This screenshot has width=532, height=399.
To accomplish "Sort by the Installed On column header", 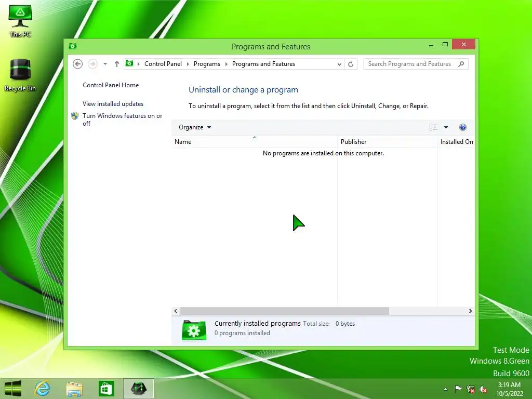I will pos(456,141).
